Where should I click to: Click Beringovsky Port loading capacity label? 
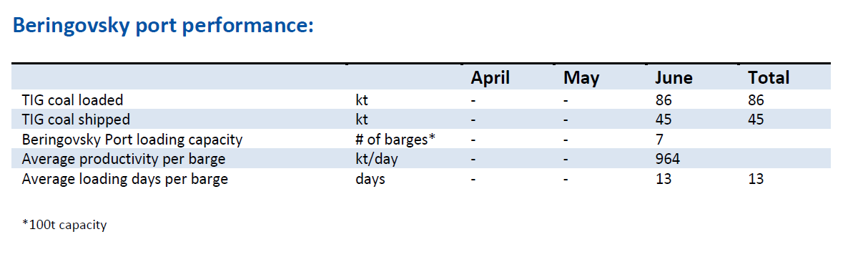coord(132,140)
